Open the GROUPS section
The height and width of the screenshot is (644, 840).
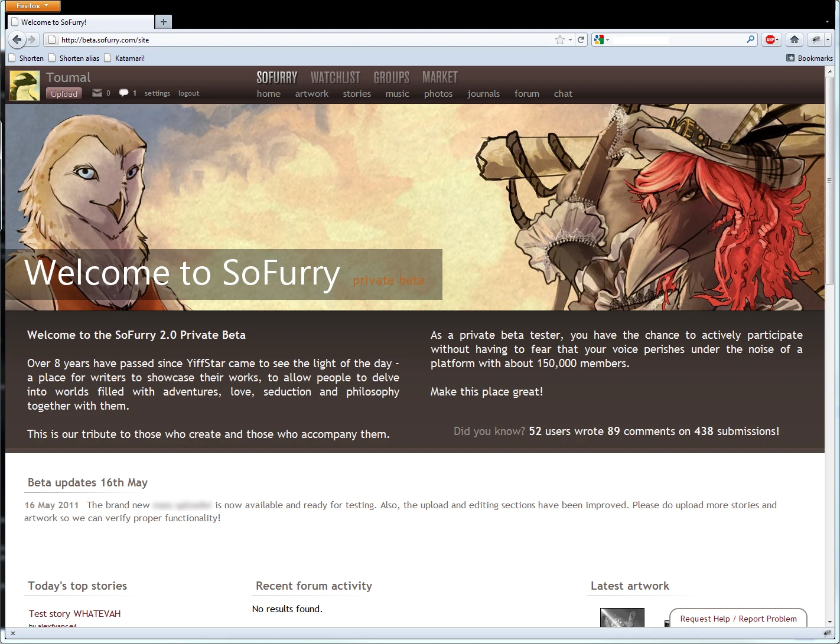tap(391, 77)
